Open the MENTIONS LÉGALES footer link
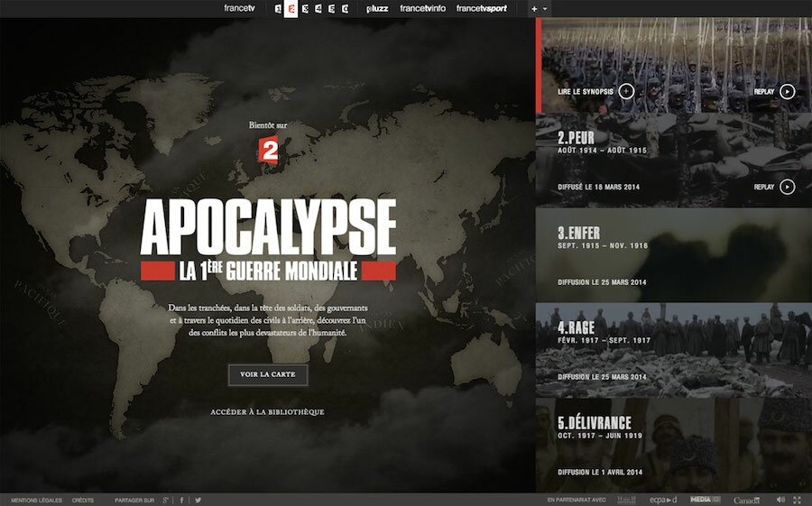Image resolution: width=812 pixels, height=506 pixels. [36, 501]
